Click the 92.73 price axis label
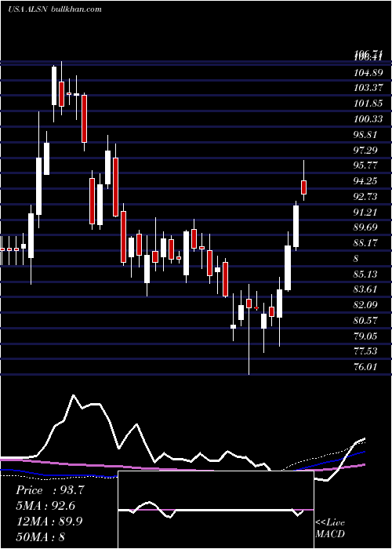The height and width of the screenshot is (549, 392). click(x=367, y=197)
